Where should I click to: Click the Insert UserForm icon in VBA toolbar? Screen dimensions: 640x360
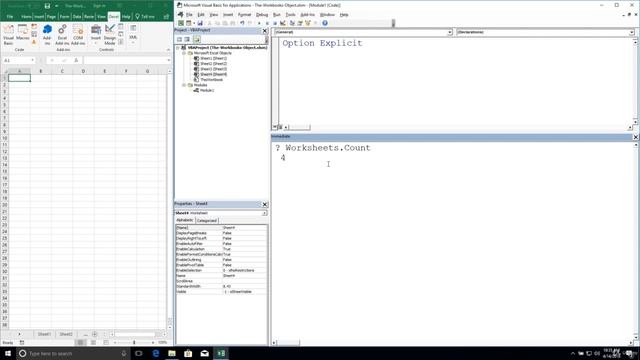click(189, 23)
